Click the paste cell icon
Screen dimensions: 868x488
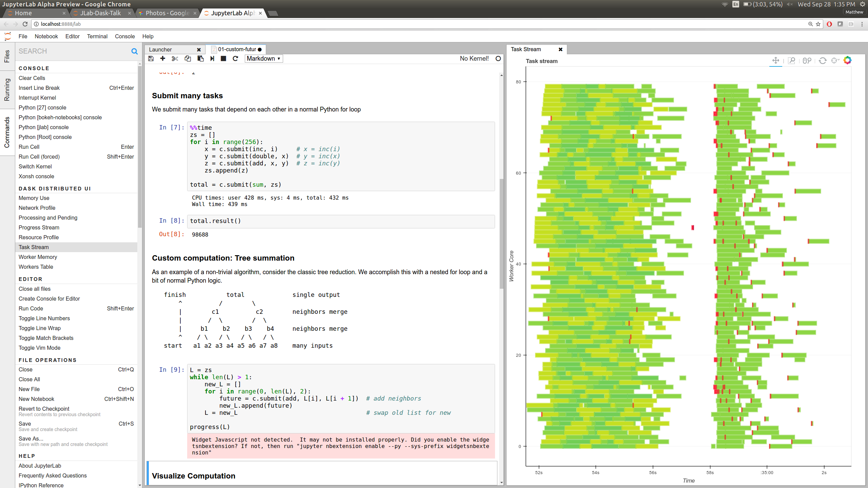coord(200,59)
